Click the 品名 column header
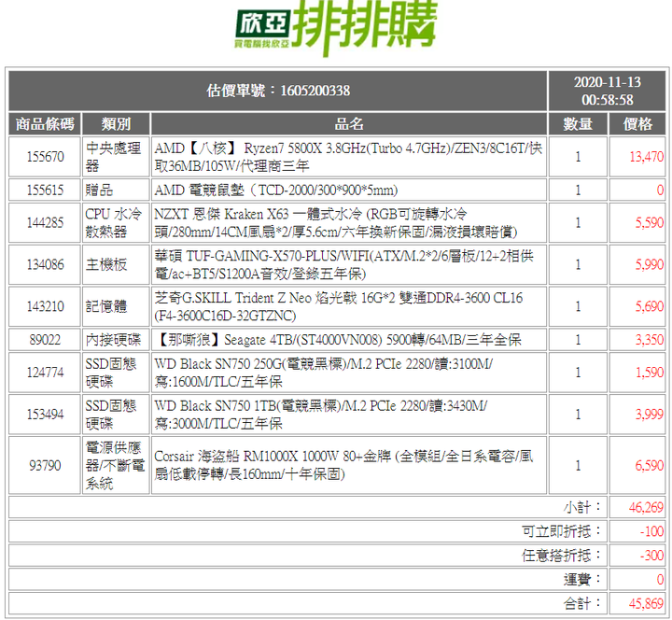 tap(349, 124)
